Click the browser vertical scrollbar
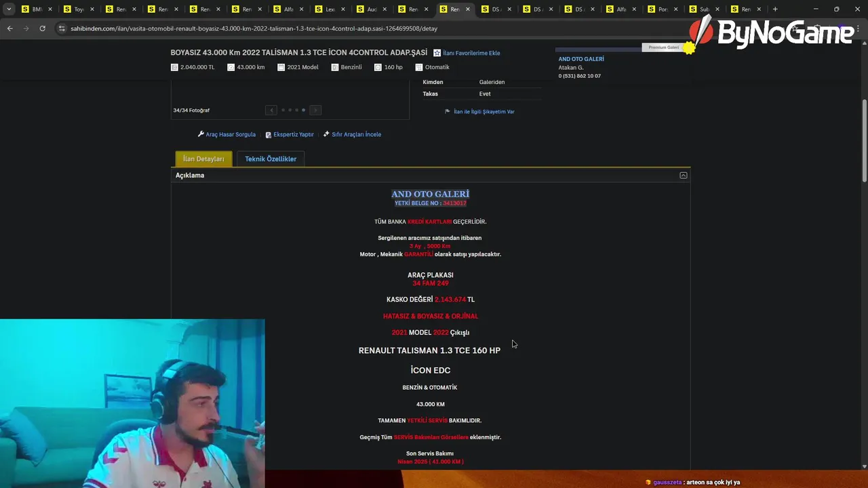Viewport: 868px width, 488px height. tap(864, 141)
